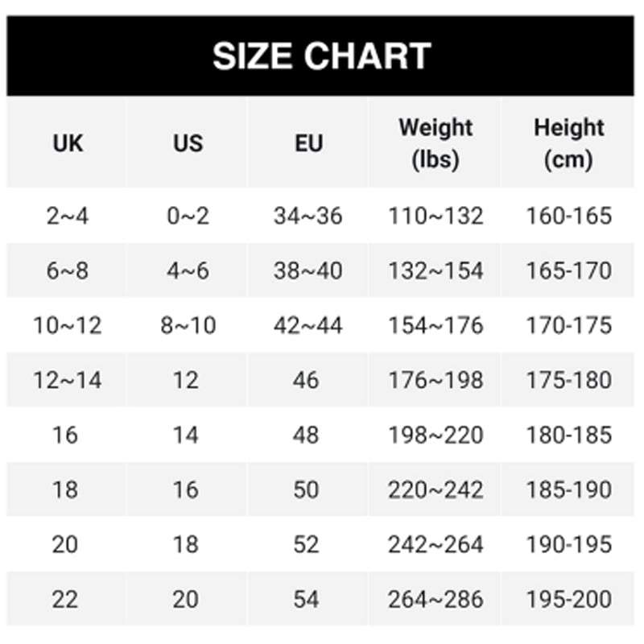
Task: Click EU size 52 cell
Action: coord(306,544)
